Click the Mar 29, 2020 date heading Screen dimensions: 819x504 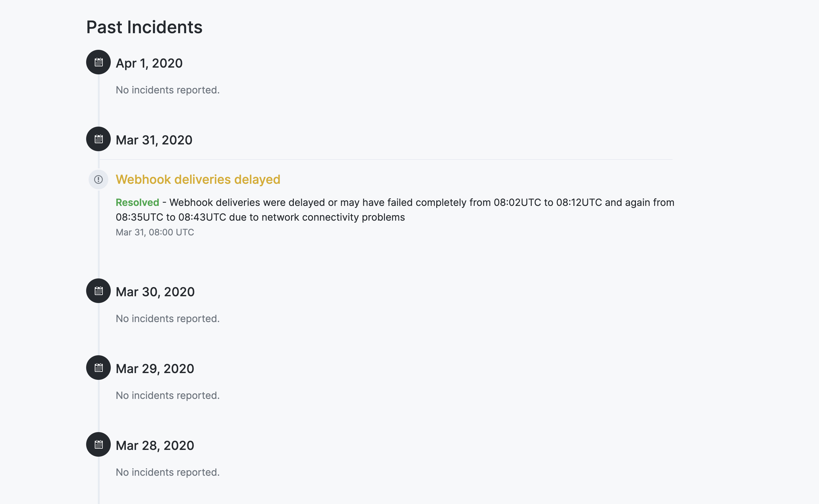[x=154, y=368]
